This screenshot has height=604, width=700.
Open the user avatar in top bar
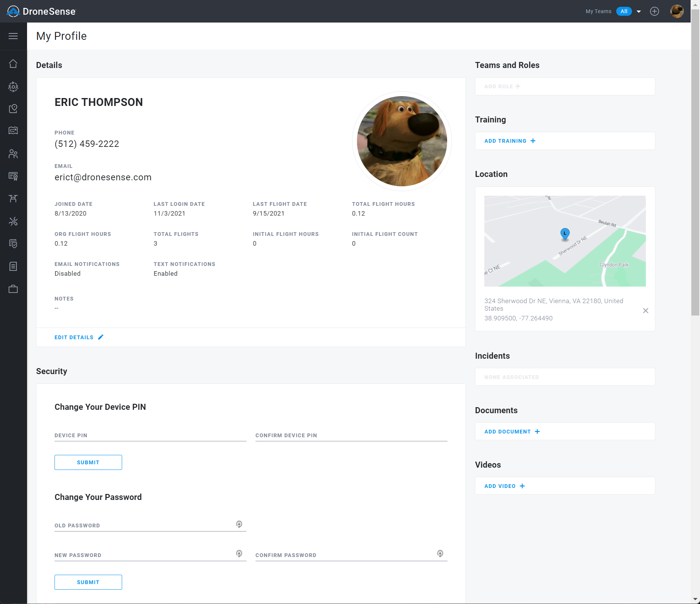677,11
